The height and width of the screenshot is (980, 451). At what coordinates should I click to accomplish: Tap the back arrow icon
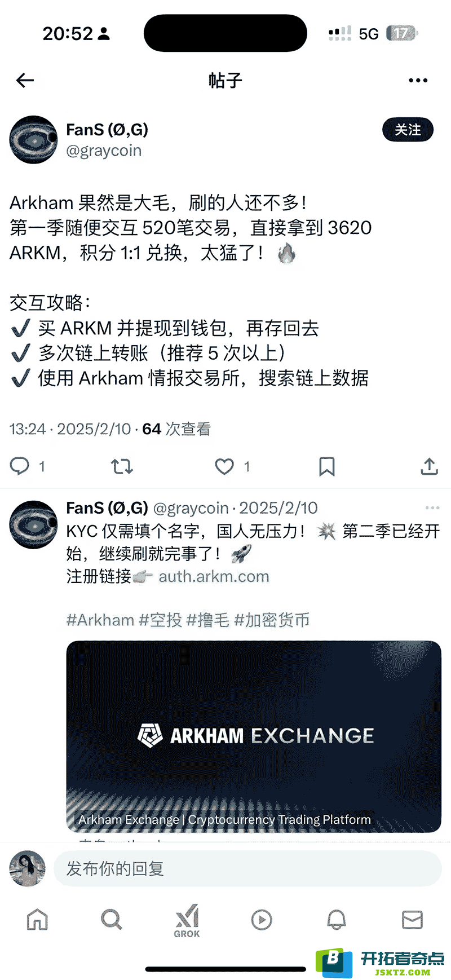25,81
